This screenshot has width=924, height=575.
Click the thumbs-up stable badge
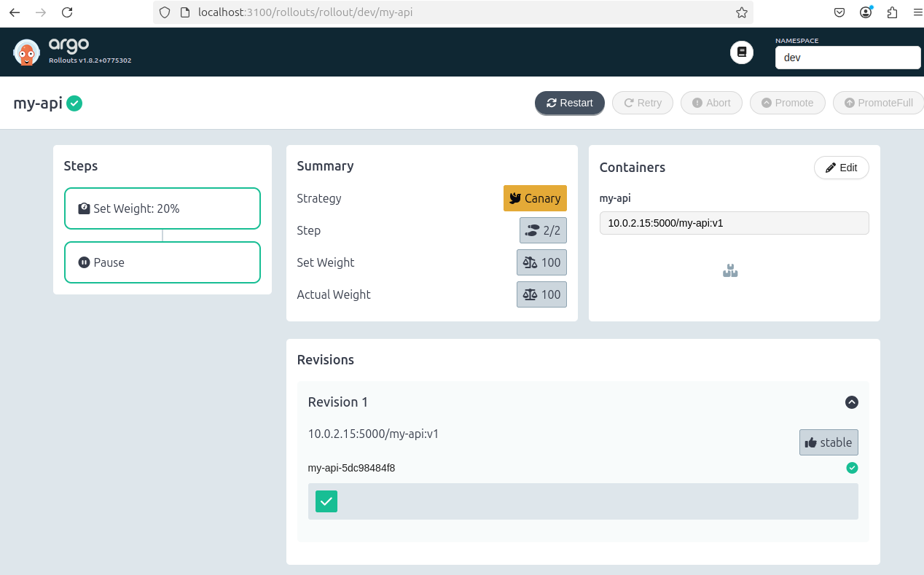[829, 442]
